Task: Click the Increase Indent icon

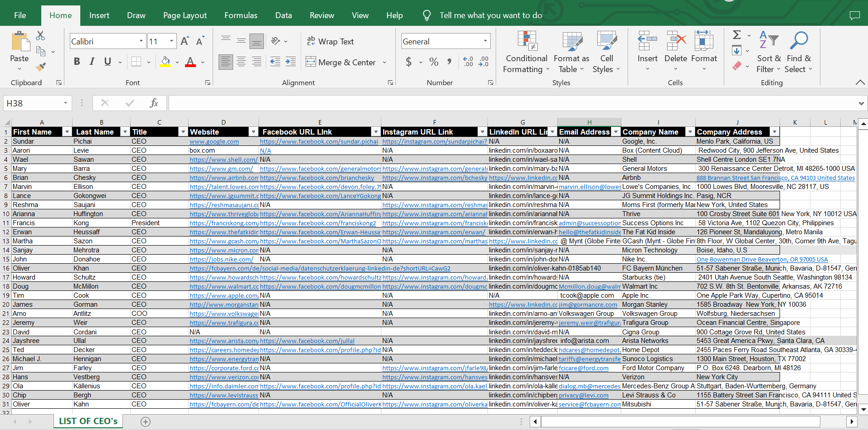Action: pyautogui.click(x=291, y=62)
